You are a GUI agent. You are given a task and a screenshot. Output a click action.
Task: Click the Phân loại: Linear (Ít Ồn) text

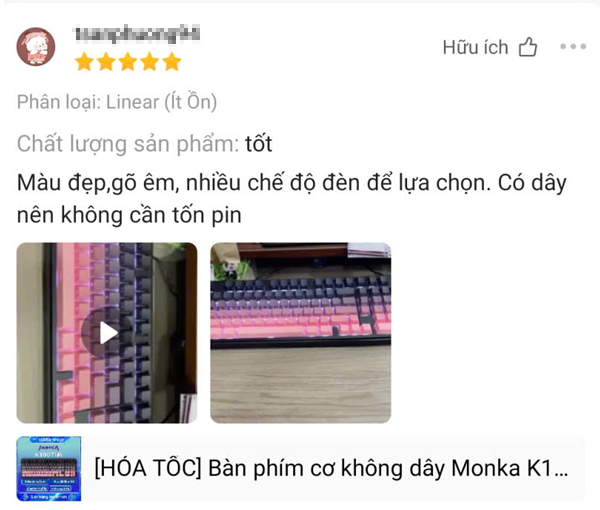point(117,102)
